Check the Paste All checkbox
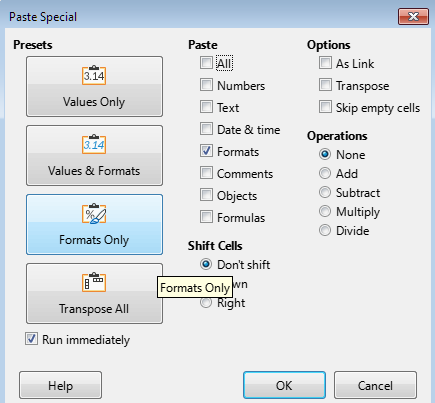The width and height of the screenshot is (435, 403). point(206,63)
